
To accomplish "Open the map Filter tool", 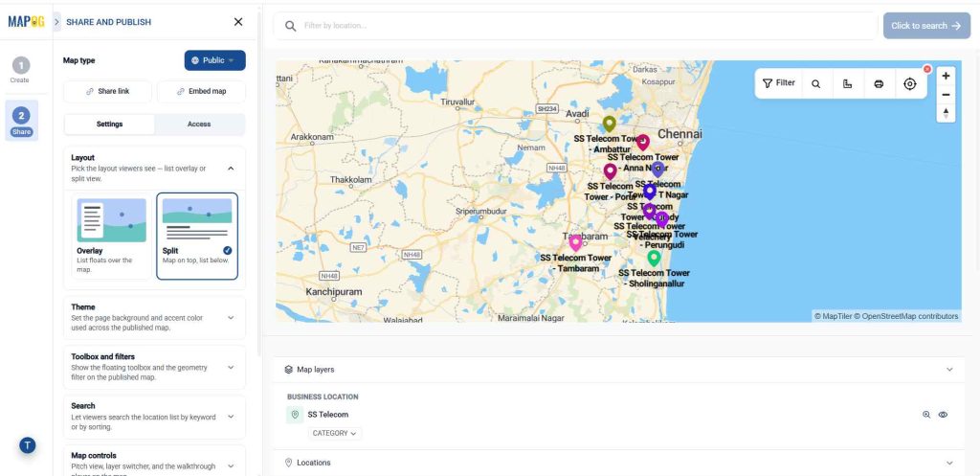I will (x=779, y=83).
